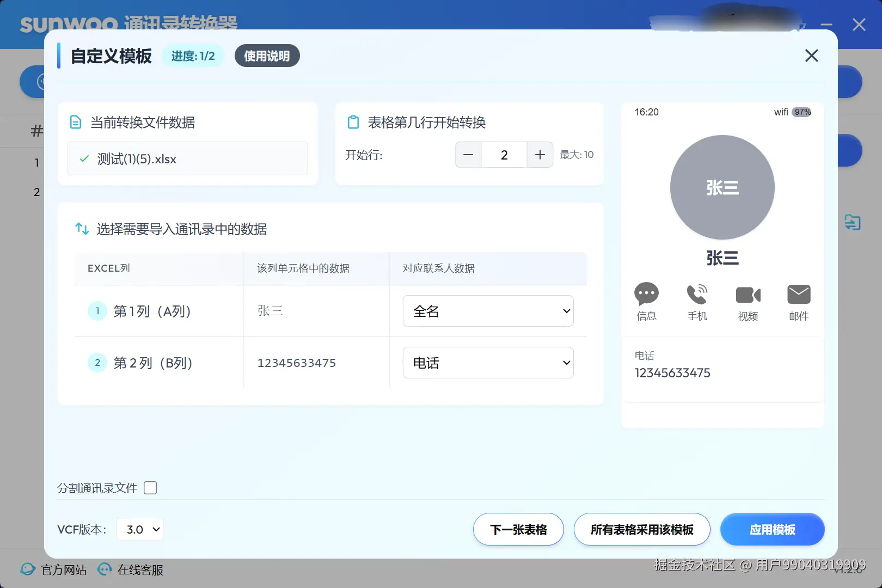Viewport: 882px width, 588px height.
Task: Close the 自定义模板 dialog
Action: coord(811,56)
